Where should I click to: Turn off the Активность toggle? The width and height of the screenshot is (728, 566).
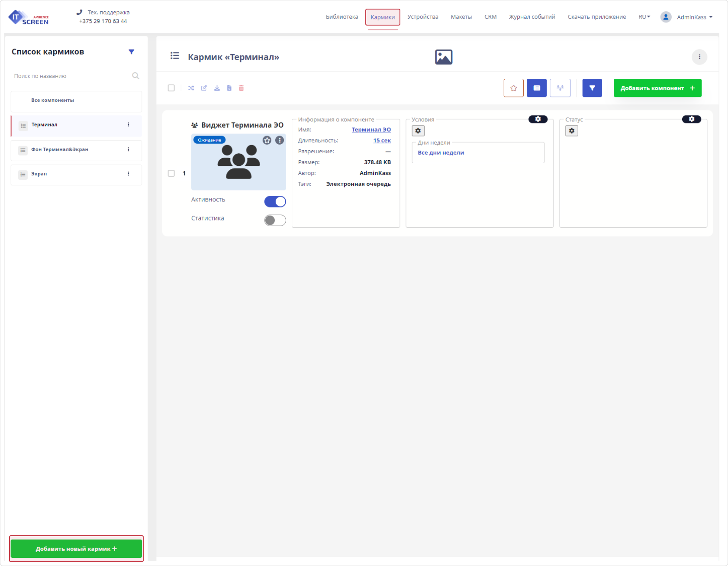tap(275, 202)
